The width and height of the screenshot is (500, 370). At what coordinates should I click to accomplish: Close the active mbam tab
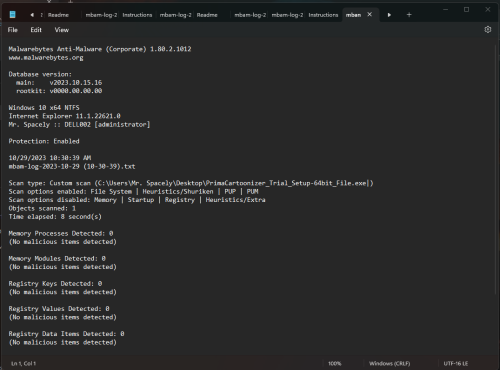[x=370, y=14]
